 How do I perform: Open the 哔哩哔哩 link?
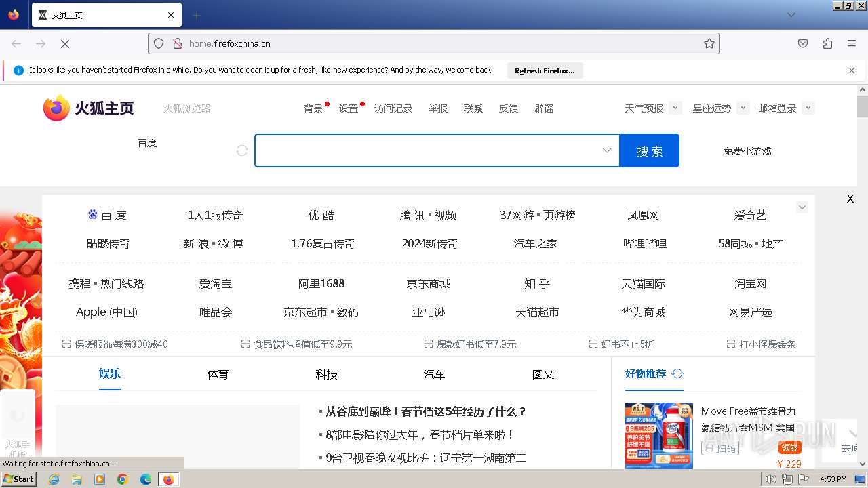point(645,243)
